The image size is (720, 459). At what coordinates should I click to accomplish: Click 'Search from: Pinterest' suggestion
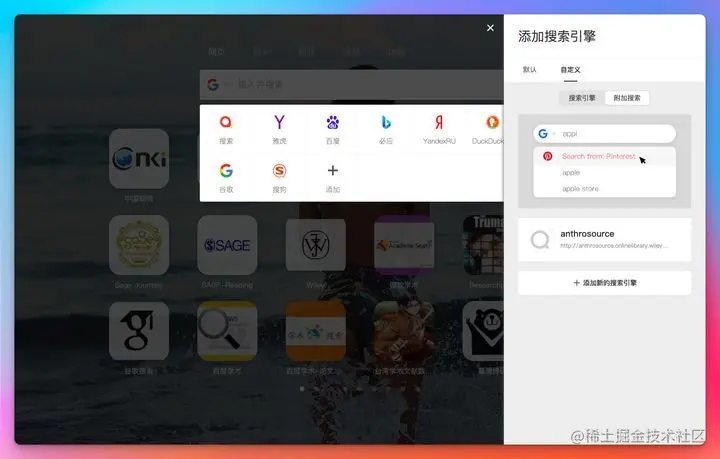pos(598,156)
